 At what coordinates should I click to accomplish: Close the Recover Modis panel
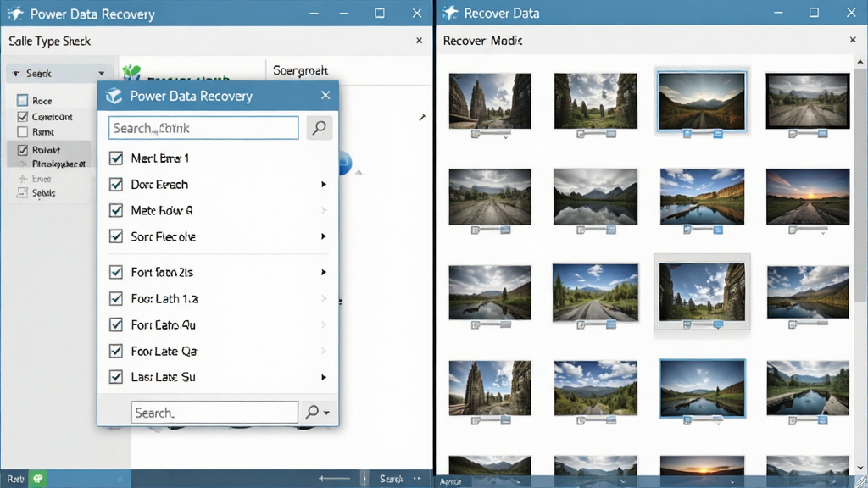853,40
